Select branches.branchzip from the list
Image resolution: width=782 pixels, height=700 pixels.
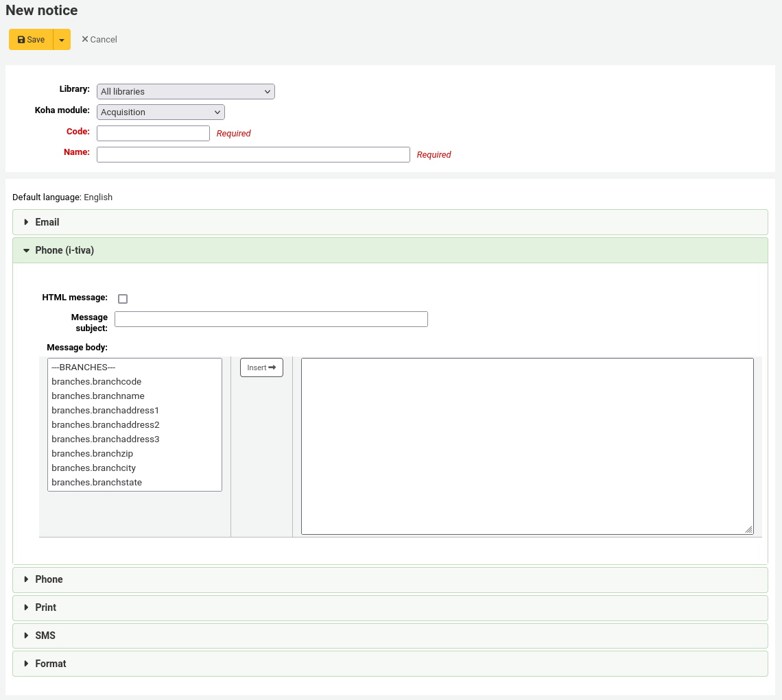coord(92,453)
